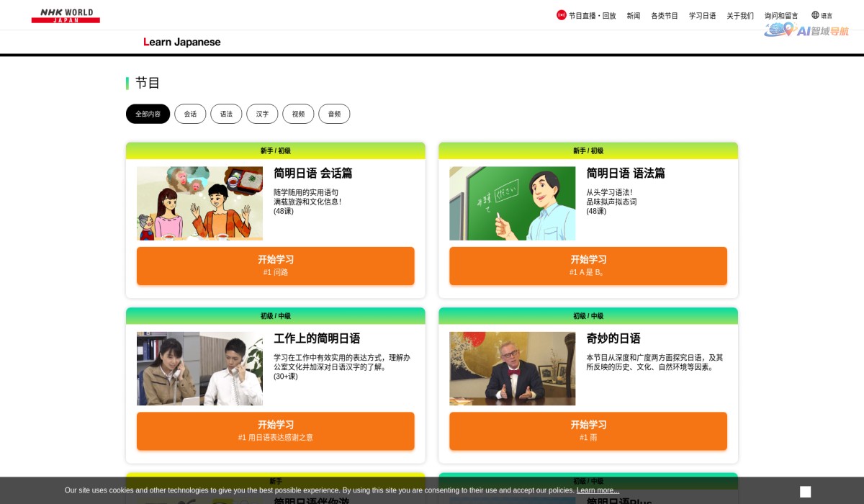Activate the 音频 filter
This screenshot has width=864, height=504.
[334, 114]
